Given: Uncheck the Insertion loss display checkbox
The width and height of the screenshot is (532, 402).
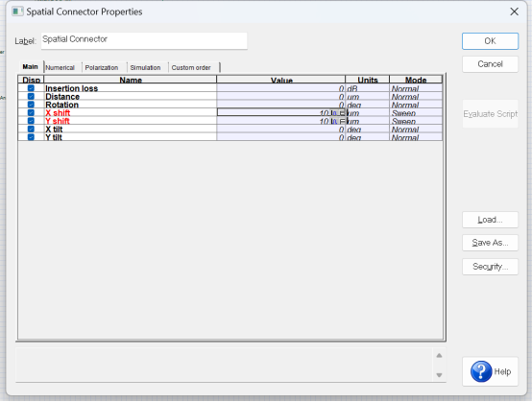Looking at the screenshot, I should point(31,88).
